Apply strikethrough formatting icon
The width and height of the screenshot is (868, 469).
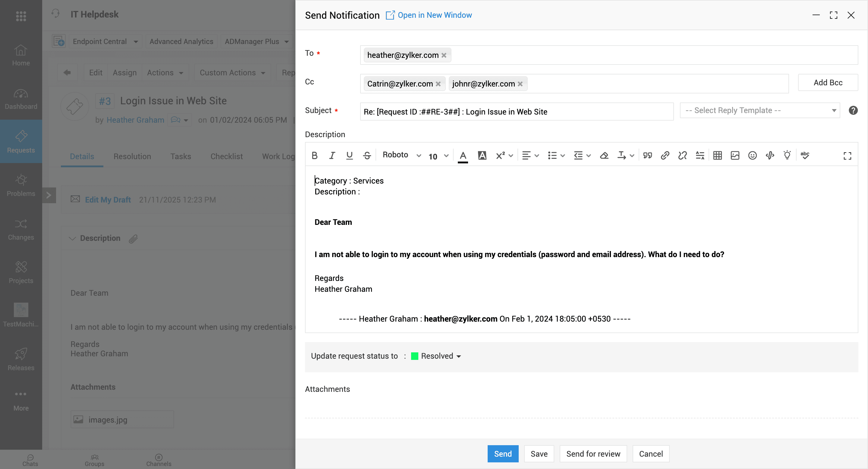[367, 155]
